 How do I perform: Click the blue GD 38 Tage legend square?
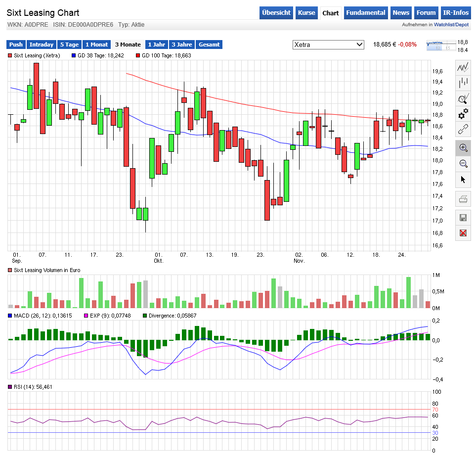(74, 55)
